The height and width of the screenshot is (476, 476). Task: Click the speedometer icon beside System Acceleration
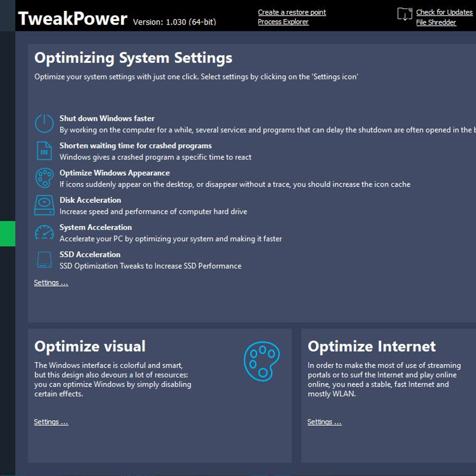tap(44, 232)
